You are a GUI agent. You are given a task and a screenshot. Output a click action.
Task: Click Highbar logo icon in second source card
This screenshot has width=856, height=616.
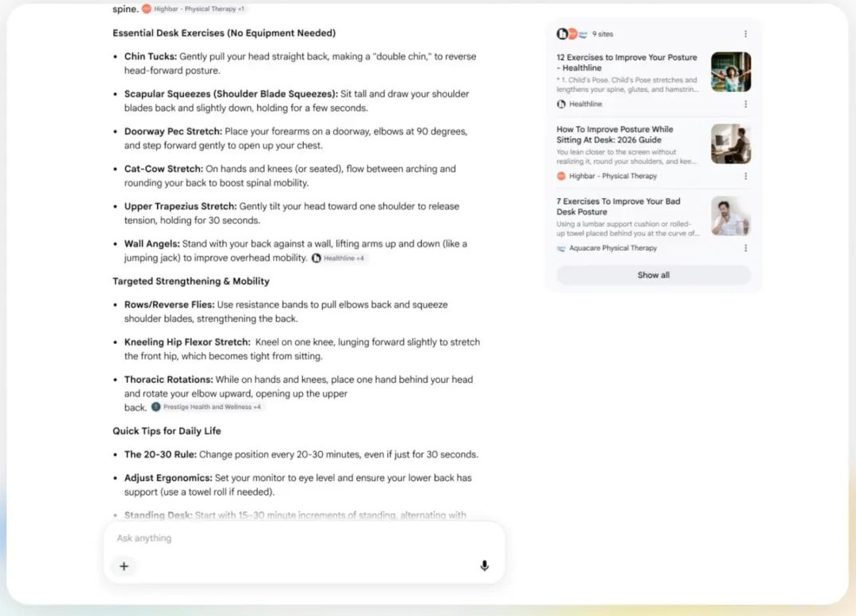[561, 176]
